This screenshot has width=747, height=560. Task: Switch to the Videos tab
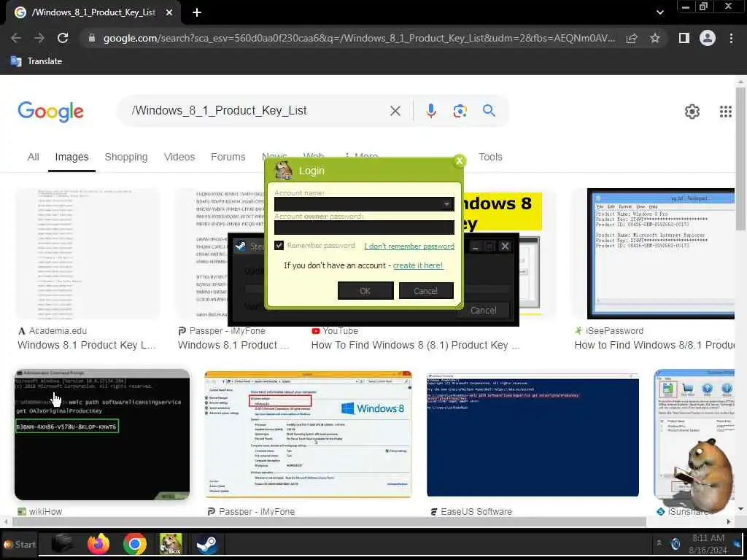[x=179, y=157]
